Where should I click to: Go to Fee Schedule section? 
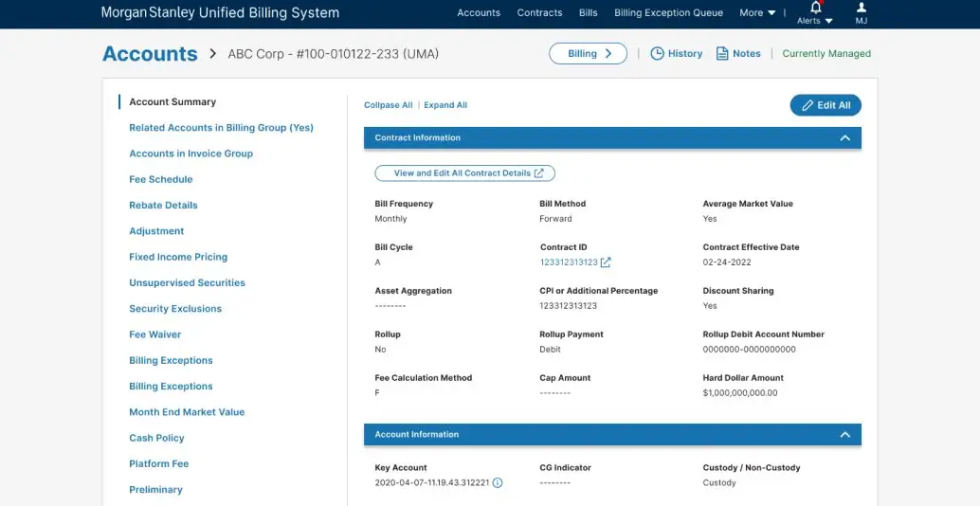click(x=160, y=179)
